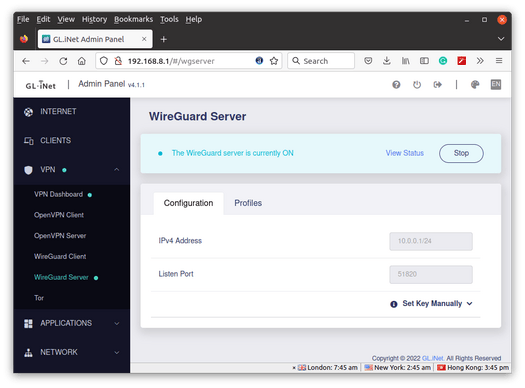Click the logout icon in admin header
Screen dimensions: 525x388
(437, 85)
